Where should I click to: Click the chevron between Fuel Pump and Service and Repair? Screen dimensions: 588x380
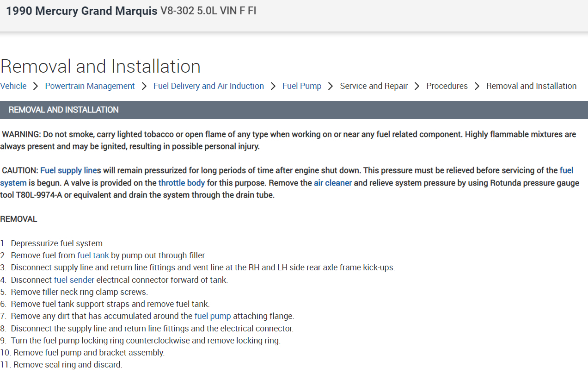(331, 86)
